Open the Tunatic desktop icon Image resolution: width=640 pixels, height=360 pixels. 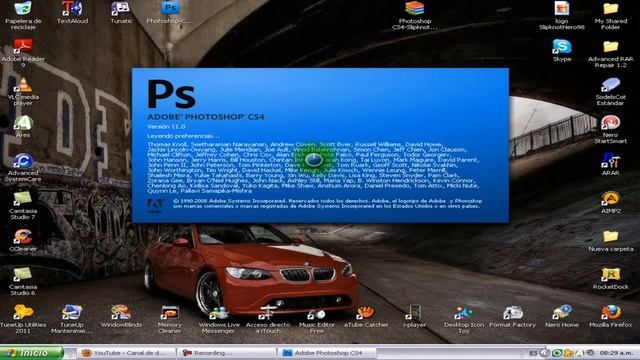(x=121, y=9)
